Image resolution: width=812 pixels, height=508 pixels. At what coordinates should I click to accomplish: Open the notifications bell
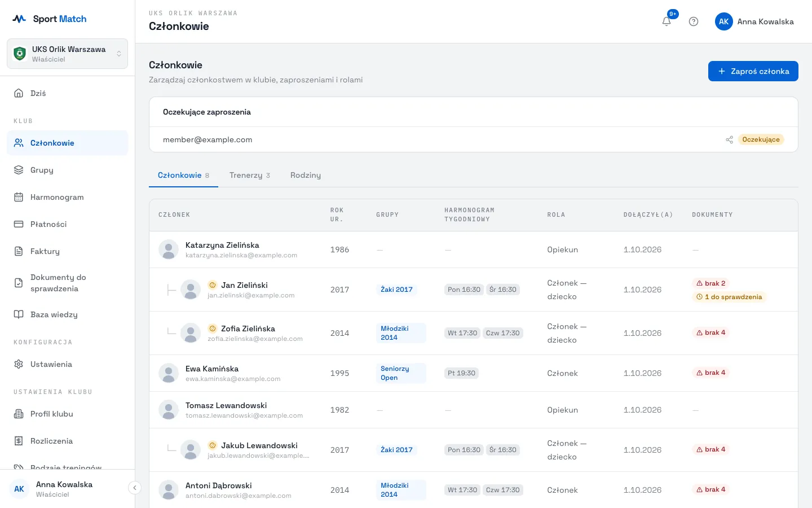pos(667,21)
